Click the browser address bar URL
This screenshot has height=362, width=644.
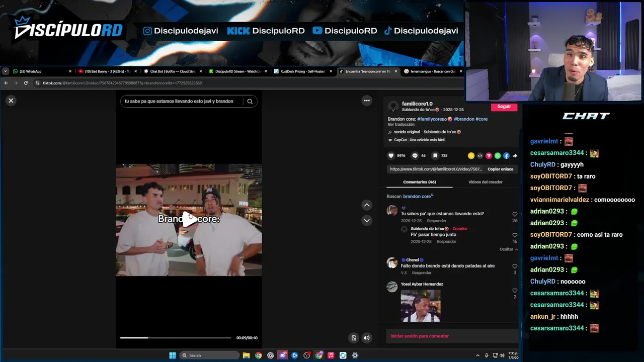coord(122,83)
